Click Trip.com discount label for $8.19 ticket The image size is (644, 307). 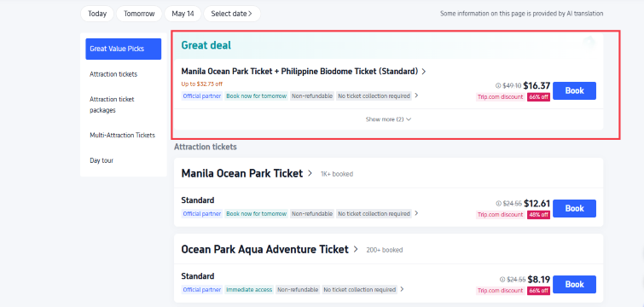500,291
